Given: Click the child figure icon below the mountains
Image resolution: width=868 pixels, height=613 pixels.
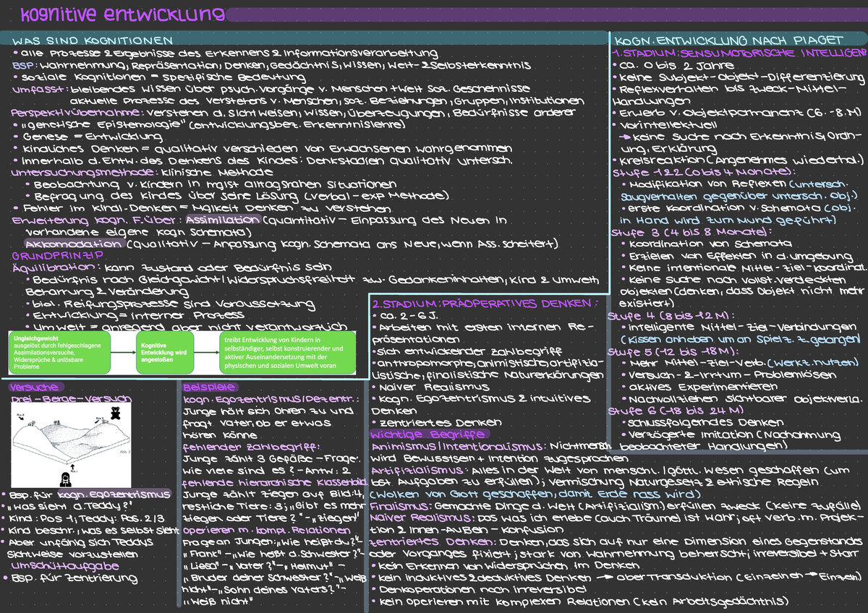Looking at the screenshot, I should pyautogui.click(x=67, y=479).
